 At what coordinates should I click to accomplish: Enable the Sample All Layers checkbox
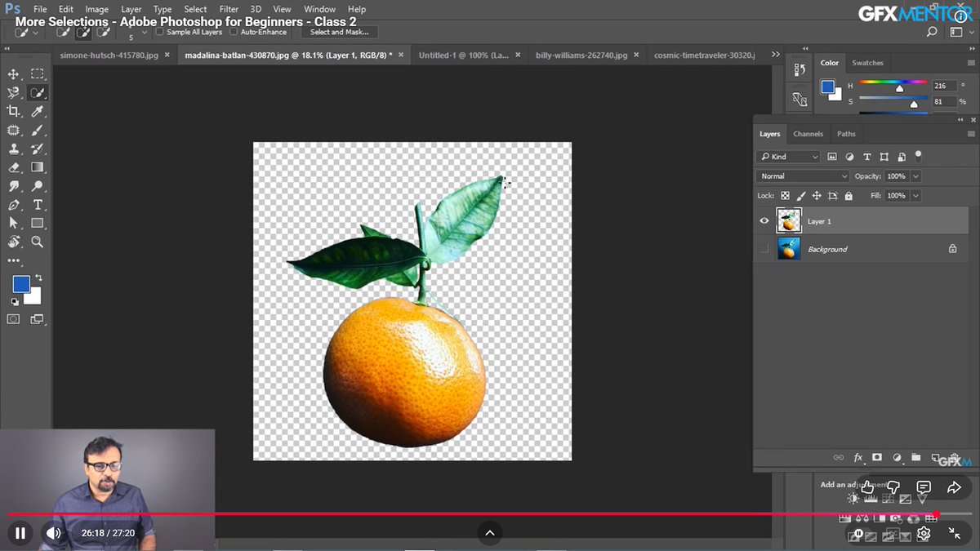(159, 32)
